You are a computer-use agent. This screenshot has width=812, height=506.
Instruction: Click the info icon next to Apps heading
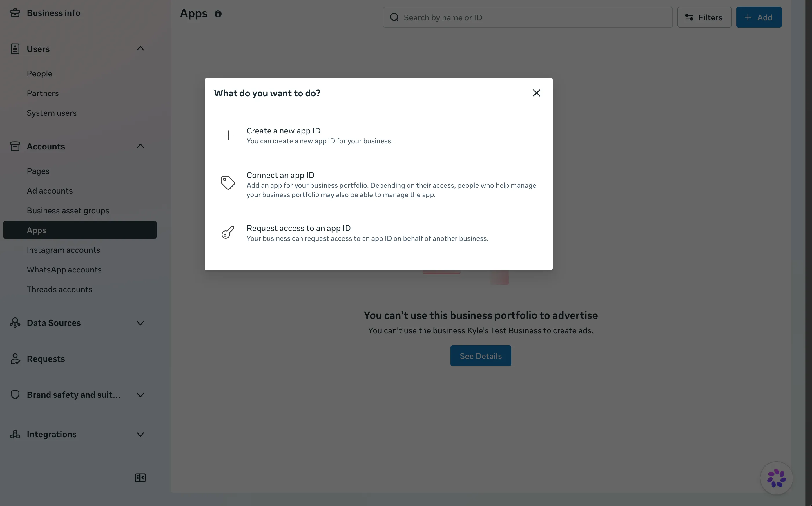218,14
